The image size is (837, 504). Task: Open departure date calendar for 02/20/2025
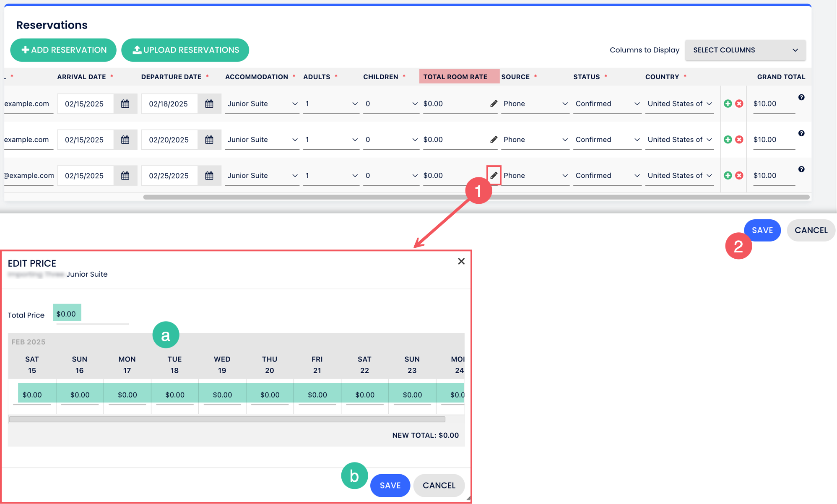pyautogui.click(x=209, y=140)
